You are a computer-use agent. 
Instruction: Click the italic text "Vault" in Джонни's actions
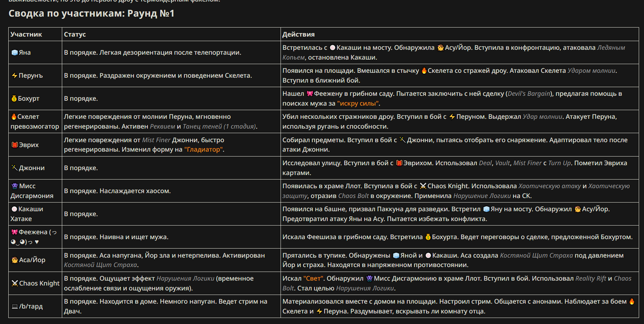pyautogui.click(x=503, y=163)
